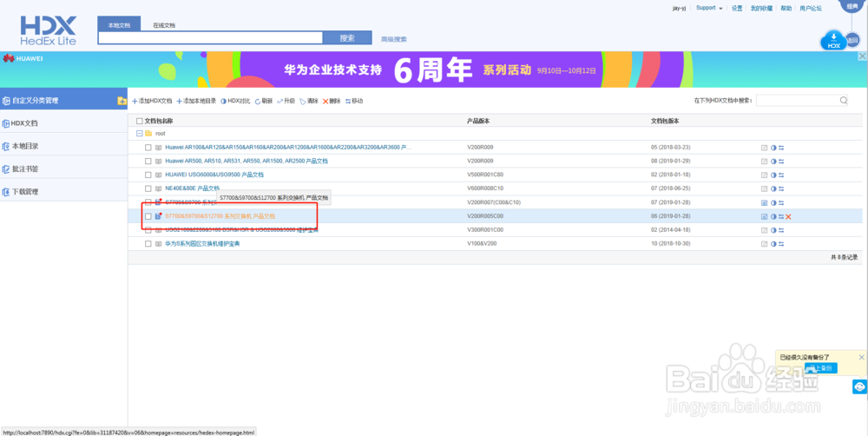Screen dimensions: 868x436
Task: Open blue notes icon in the V200R005C00 row
Action: coord(765,216)
